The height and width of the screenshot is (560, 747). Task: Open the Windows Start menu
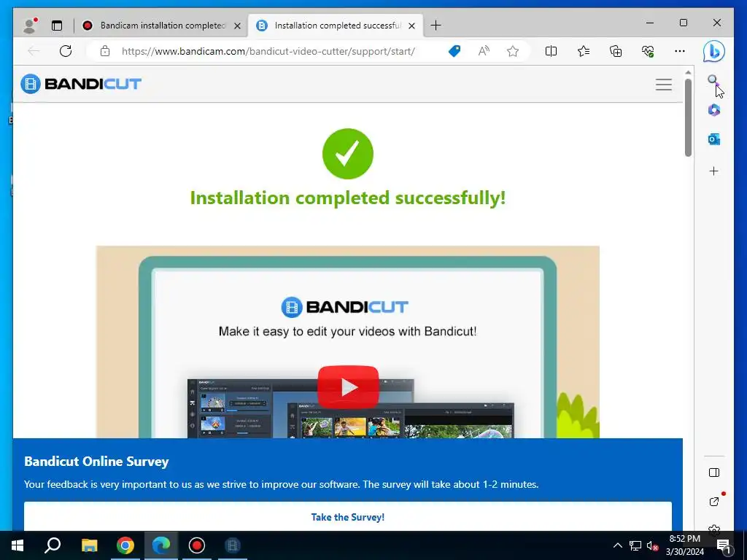[x=18, y=545]
